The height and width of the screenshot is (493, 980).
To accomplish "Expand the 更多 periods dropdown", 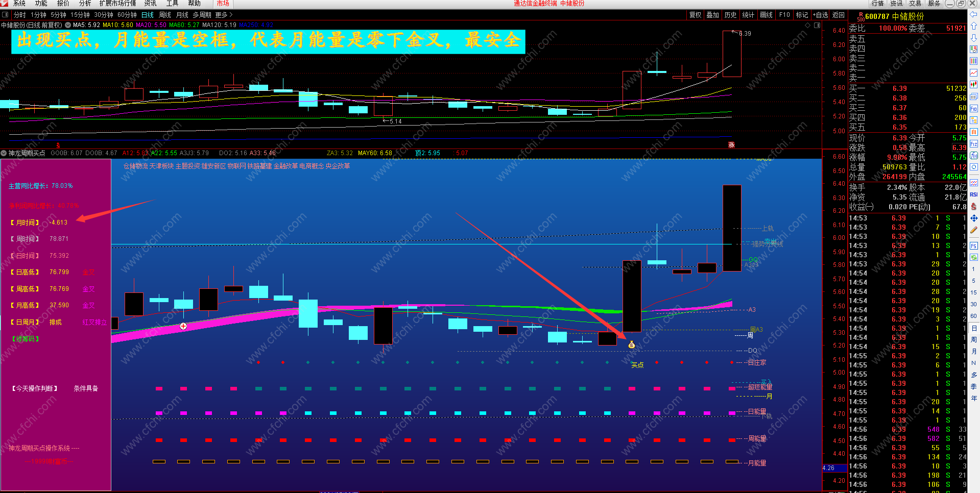I will click(224, 15).
